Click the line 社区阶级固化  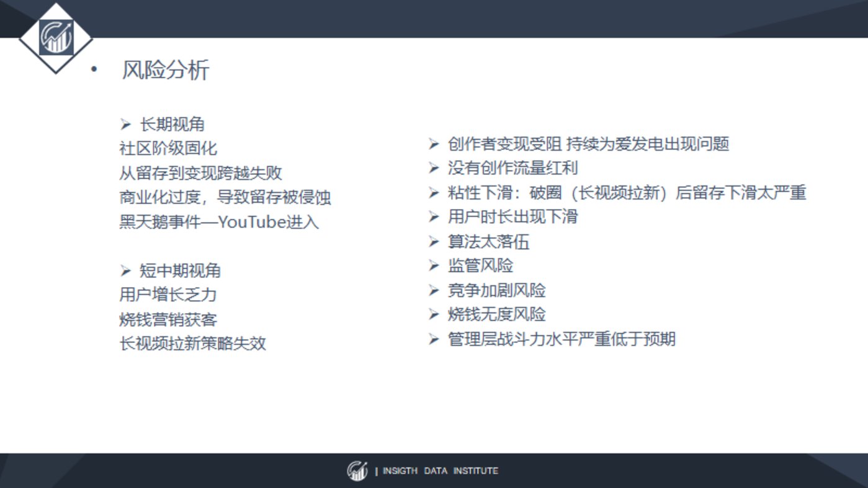tap(168, 149)
